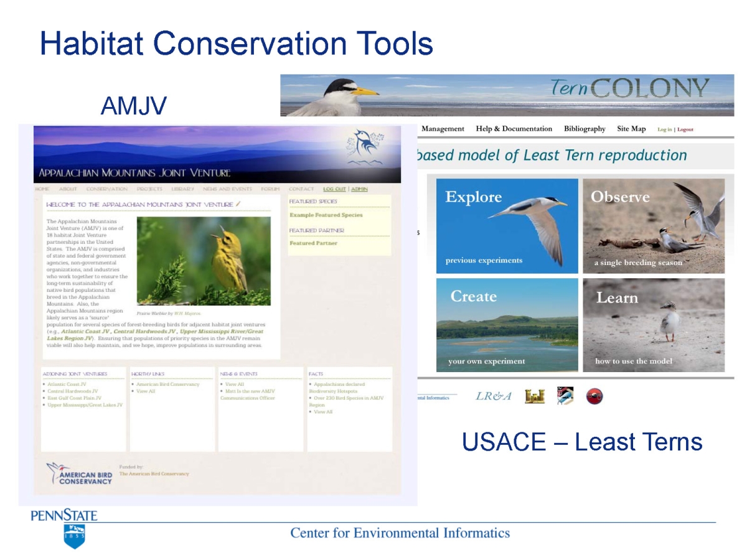
Task: Click LOG OUT on the AMJV site
Action: (334, 189)
